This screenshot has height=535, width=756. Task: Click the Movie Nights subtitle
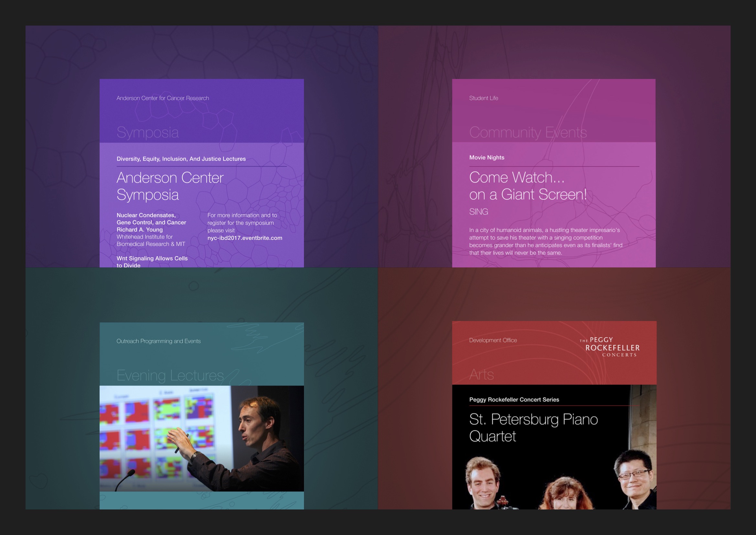487,158
